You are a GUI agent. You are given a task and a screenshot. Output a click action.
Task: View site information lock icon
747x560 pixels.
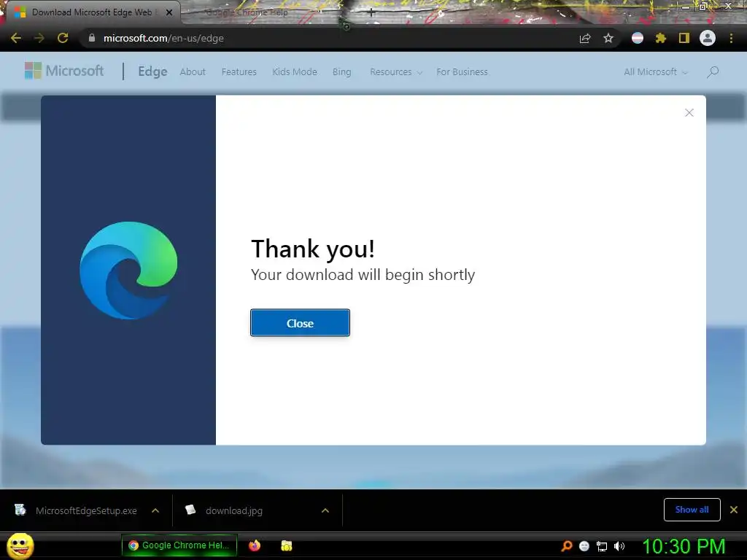point(92,38)
